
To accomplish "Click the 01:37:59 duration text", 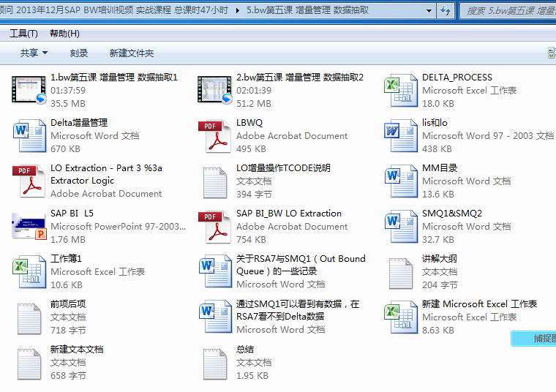I will pyautogui.click(x=68, y=91).
